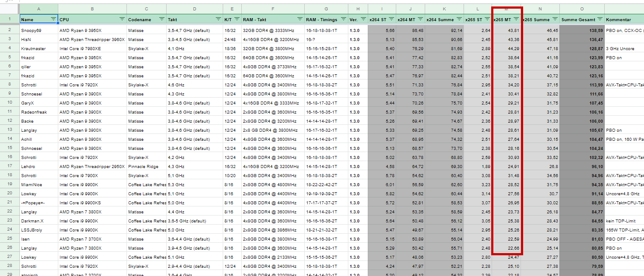
Task: Select column A by its letter header
Action: coord(39,9)
